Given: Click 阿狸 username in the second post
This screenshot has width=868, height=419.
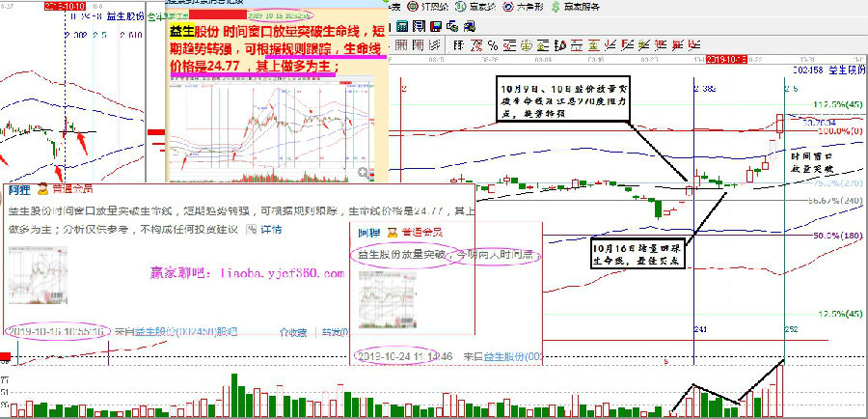Looking at the screenshot, I should pos(368,232).
